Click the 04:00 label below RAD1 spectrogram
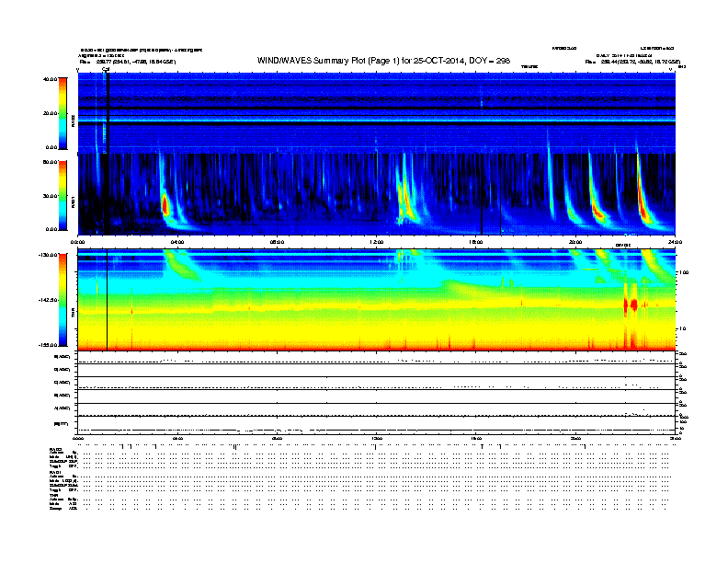The image size is (728, 563). [x=177, y=242]
